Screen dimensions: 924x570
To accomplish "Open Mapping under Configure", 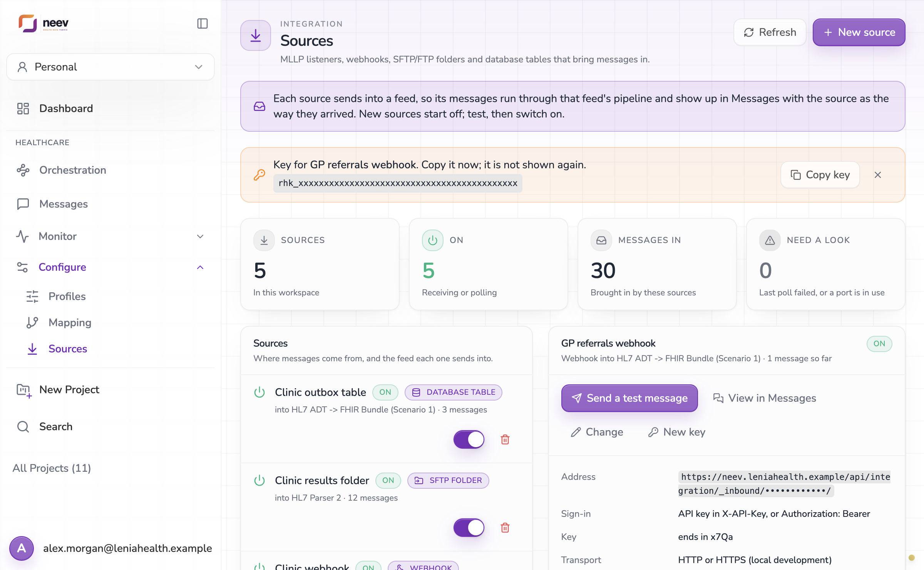I will pos(70,323).
